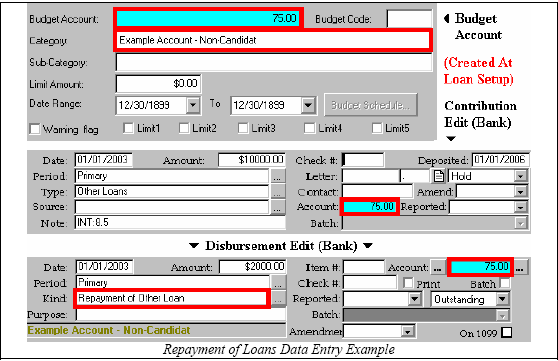Expand the Amendment dropdown

[408, 331]
